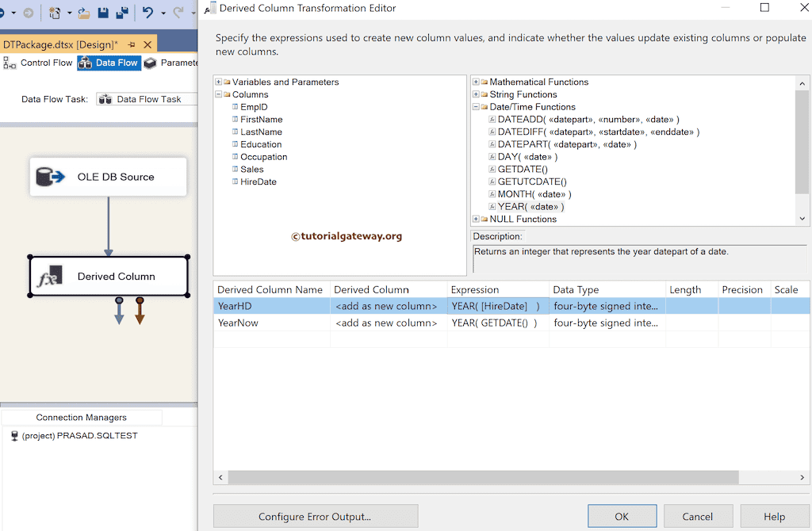Expand the Mathematical Functions category
Viewport: 812px width, 531px height.
tap(474, 82)
